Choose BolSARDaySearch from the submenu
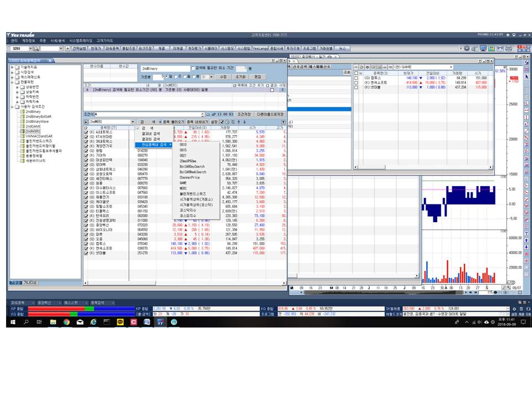 (192, 167)
